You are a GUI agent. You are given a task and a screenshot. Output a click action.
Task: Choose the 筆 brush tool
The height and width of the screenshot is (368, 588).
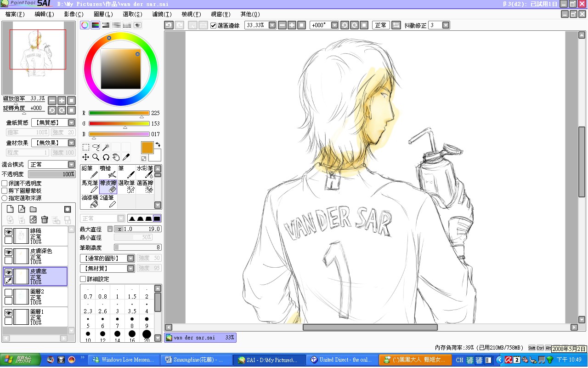pyautogui.click(x=126, y=172)
